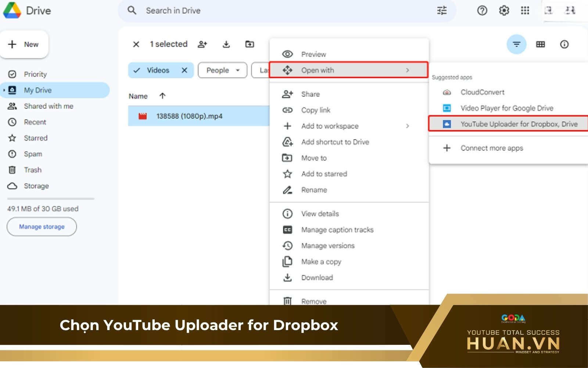Click the Manage storage button
The width and height of the screenshot is (588, 368).
42,227
